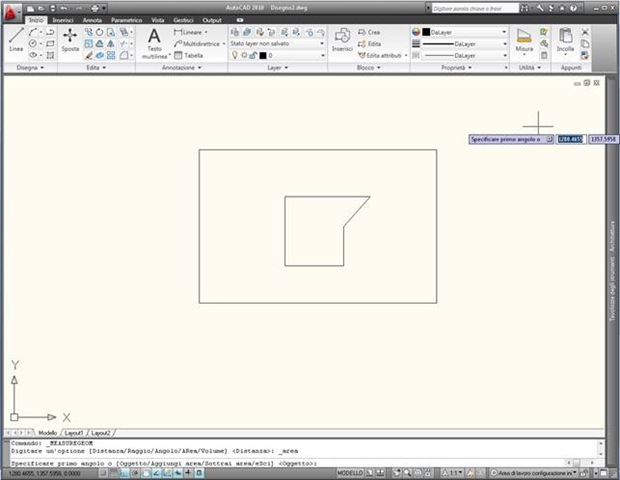This screenshot has height=480, width=620.
Task: Switch to the Parametrico ribbon tab
Action: coord(126,20)
